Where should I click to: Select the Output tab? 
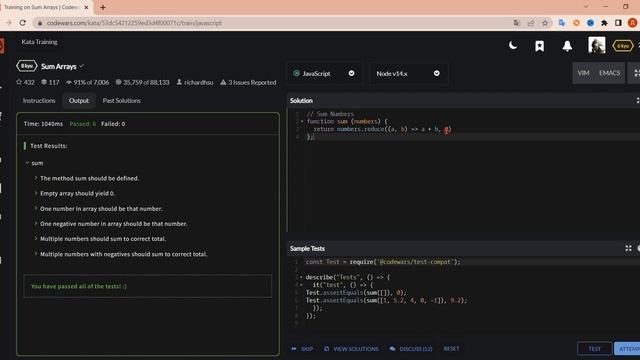click(x=79, y=100)
